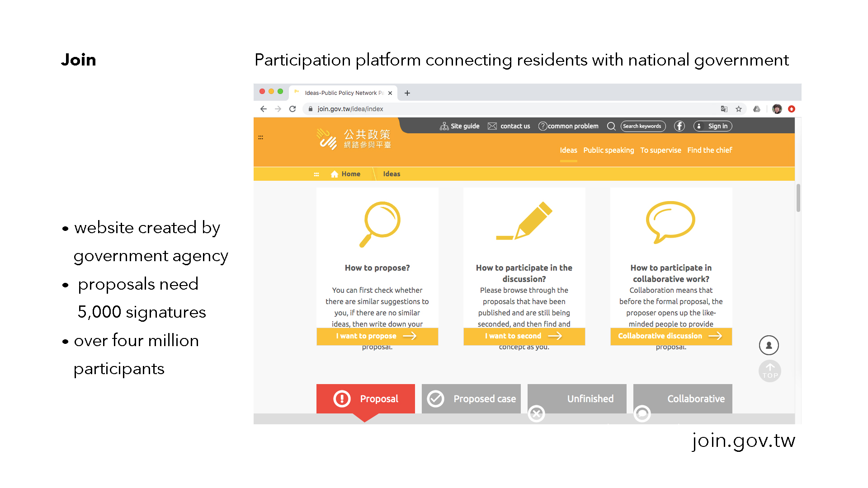Click the dotted grid icon left of logo
This screenshot has width=868, height=488.
pyautogui.click(x=261, y=137)
